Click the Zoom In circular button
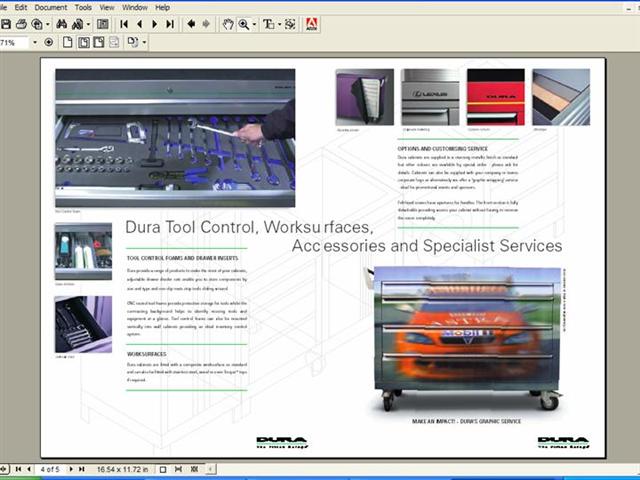Screen dimensions: 640x480 pos(49,42)
